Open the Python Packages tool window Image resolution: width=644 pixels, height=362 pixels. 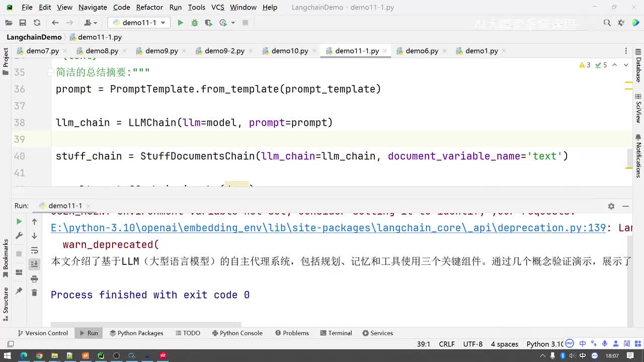136,333
